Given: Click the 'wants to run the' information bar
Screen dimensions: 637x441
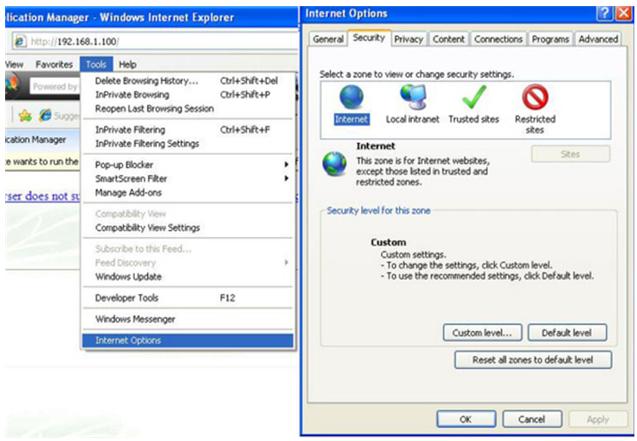Looking at the screenshot, I should coord(42,162).
